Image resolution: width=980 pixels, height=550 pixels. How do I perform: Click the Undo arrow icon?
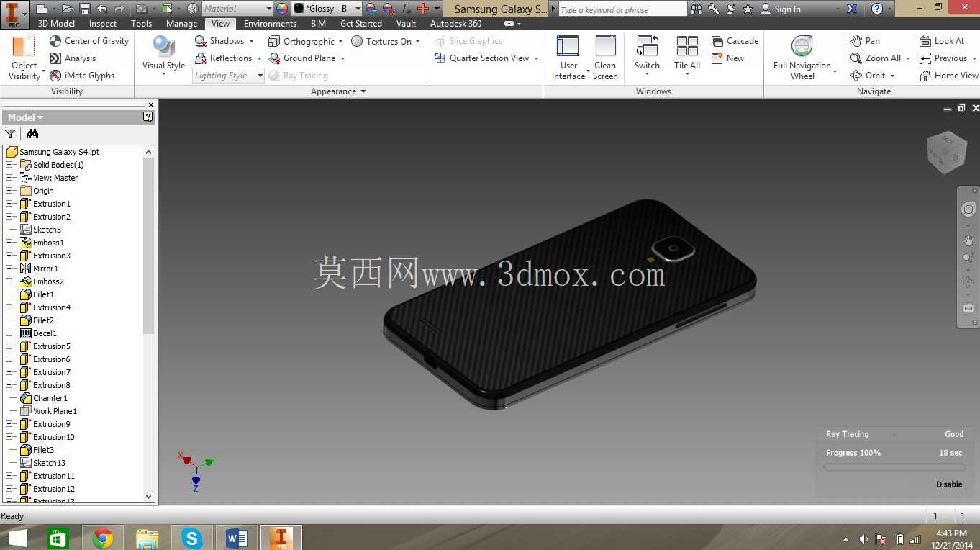pos(102,9)
